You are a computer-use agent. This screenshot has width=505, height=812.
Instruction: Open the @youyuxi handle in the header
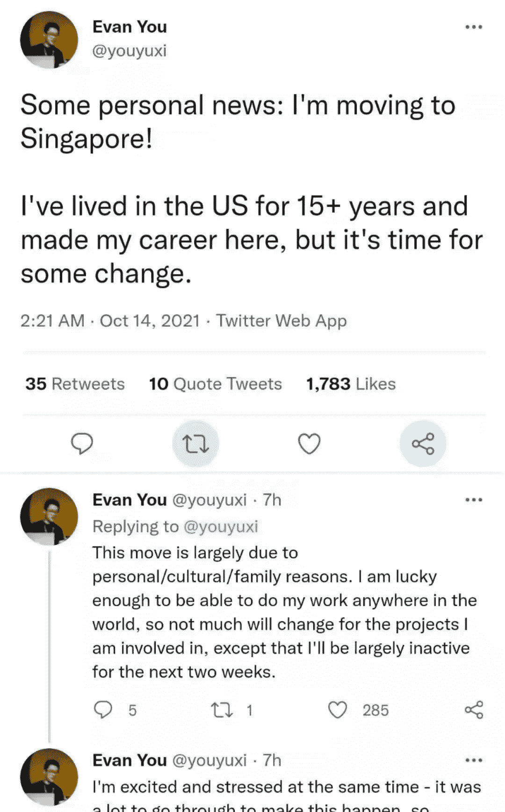coord(130,50)
